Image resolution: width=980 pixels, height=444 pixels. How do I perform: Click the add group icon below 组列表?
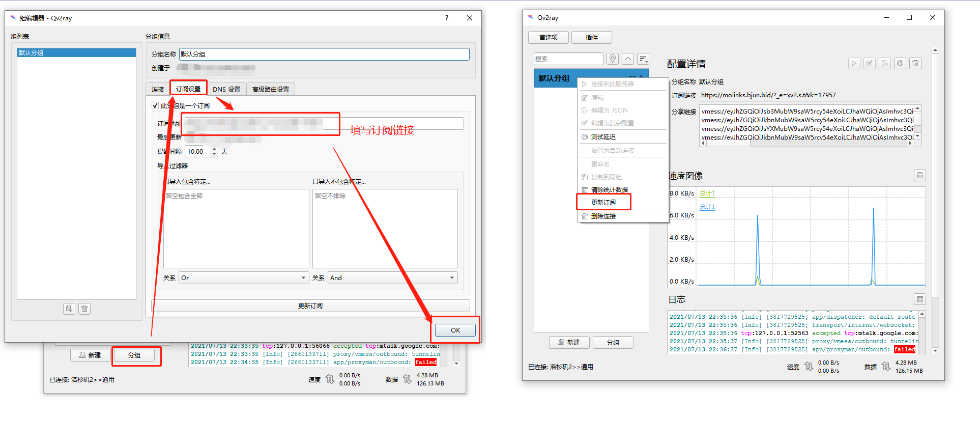(x=69, y=309)
